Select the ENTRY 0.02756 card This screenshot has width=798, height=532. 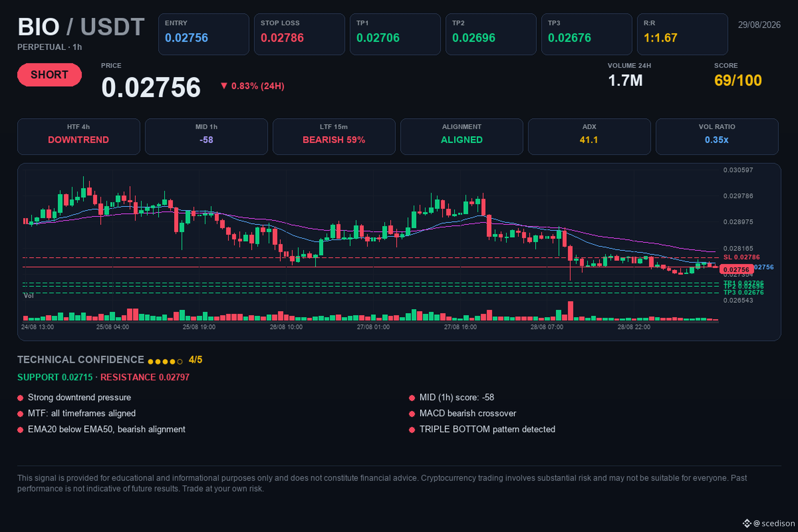coord(203,34)
